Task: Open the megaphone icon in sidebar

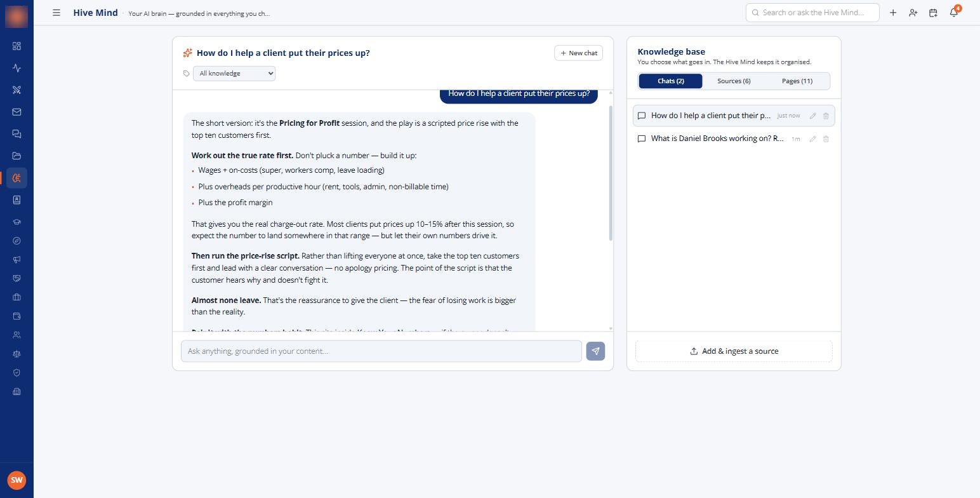Action: coord(17,260)
